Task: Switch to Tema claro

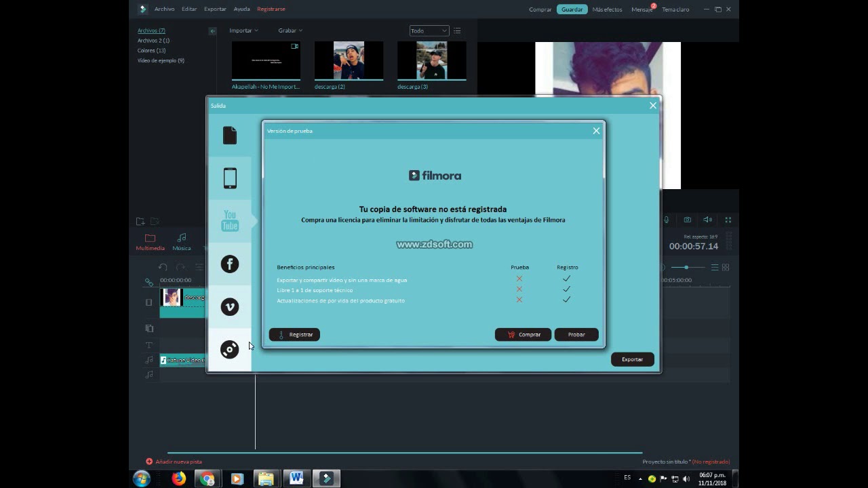Action: pyautogui.click(x=675, y=9)
